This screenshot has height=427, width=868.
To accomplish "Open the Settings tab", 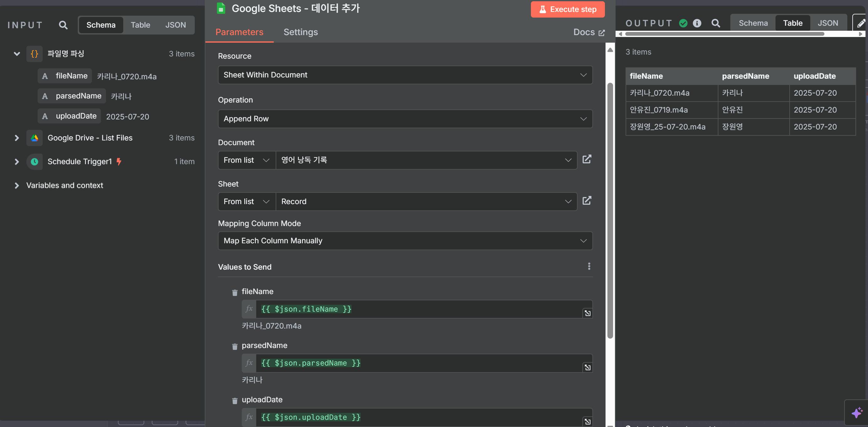I will pyautogui.click(x=300, y=32).
